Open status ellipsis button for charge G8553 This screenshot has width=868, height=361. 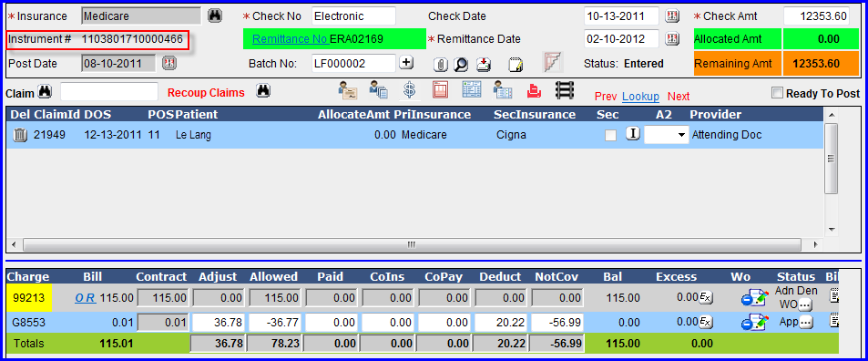[805, 322]
